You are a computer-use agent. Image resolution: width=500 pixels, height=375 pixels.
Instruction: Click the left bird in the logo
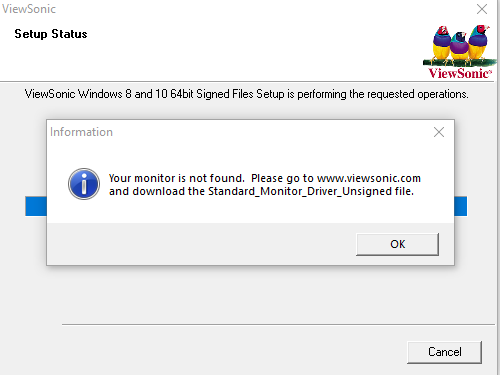(x=442, y=44)
